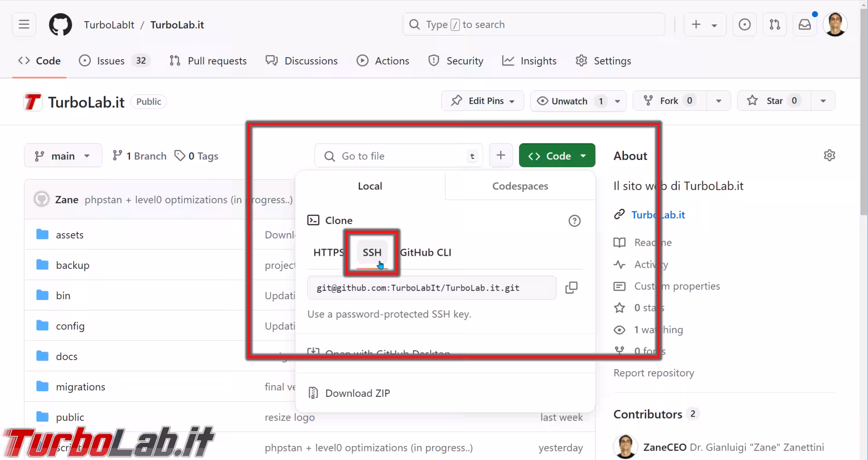Focus the top search bar
868x460 pixels.
[533, 24]
